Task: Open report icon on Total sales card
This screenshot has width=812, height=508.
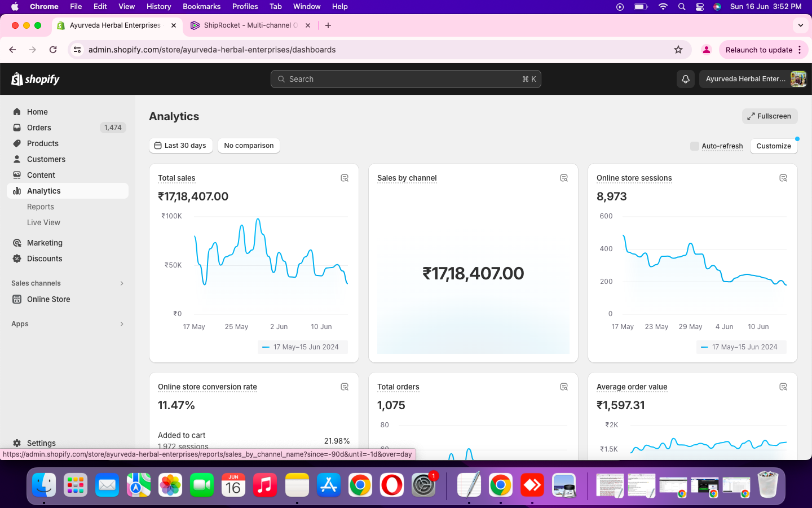Action: point(345,178)
